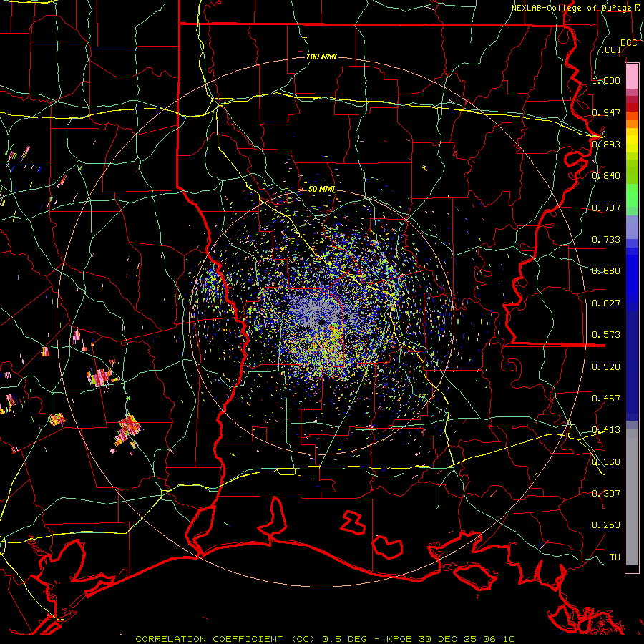The width and height of the screenshot is (644, 644).
Task: Click the Correlation Coefficient KPOE caption text
Action: coord(325,639)
